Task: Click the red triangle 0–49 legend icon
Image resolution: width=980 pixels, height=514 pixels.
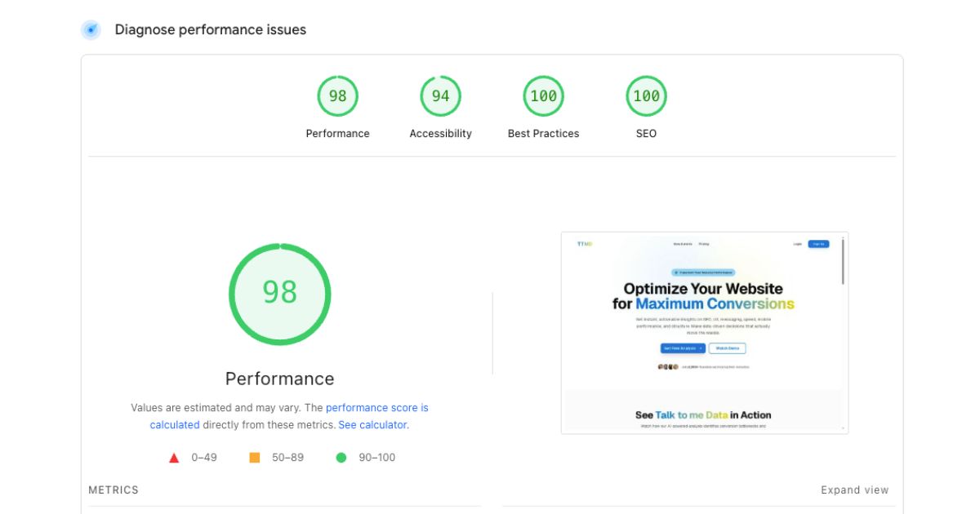Action: tap(174, 458)
